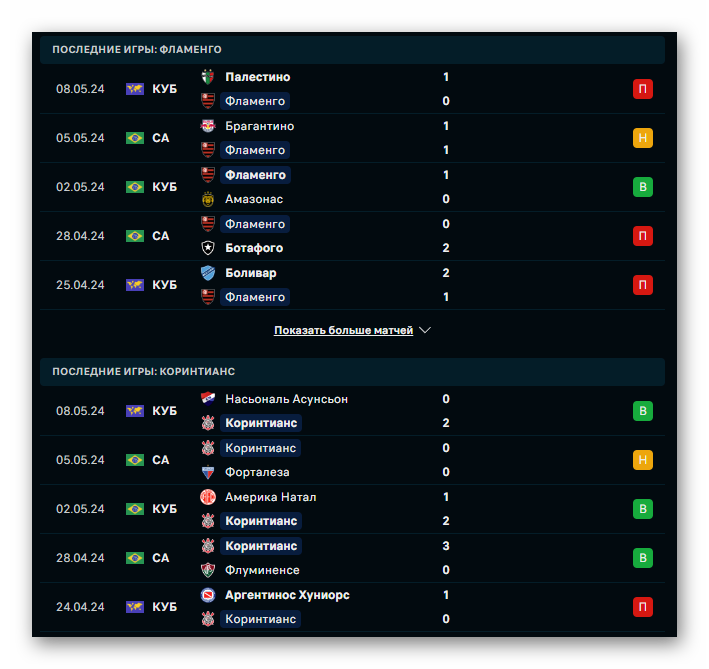Select highlighted Коринтианс in 02.05.24 match

coord(261,521)
